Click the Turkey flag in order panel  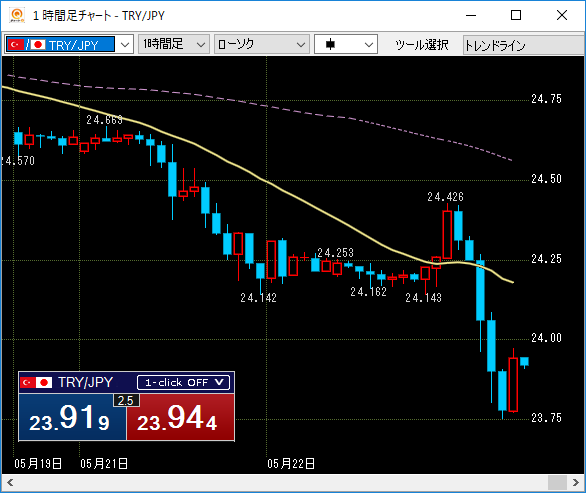[x=28, y=382]
